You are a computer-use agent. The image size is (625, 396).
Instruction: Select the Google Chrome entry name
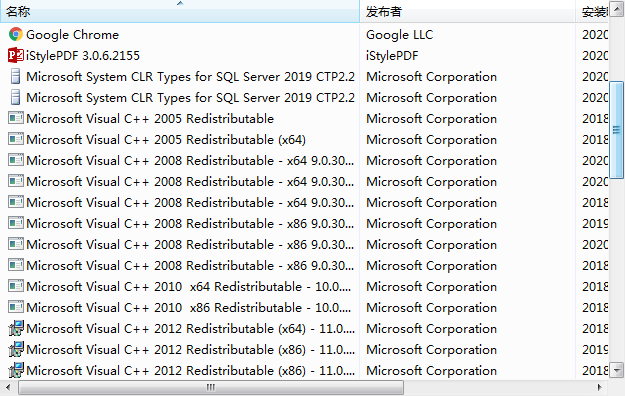[73, 35]
